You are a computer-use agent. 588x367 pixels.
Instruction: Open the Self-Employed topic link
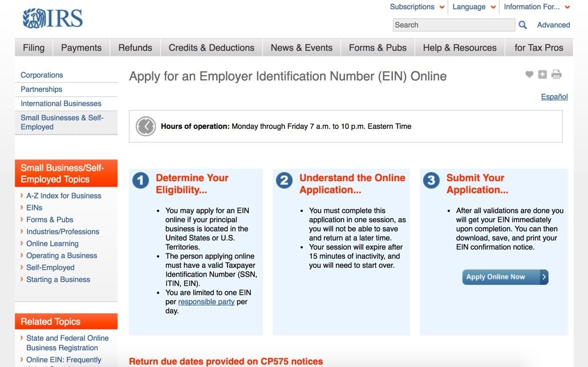[50, 268]
